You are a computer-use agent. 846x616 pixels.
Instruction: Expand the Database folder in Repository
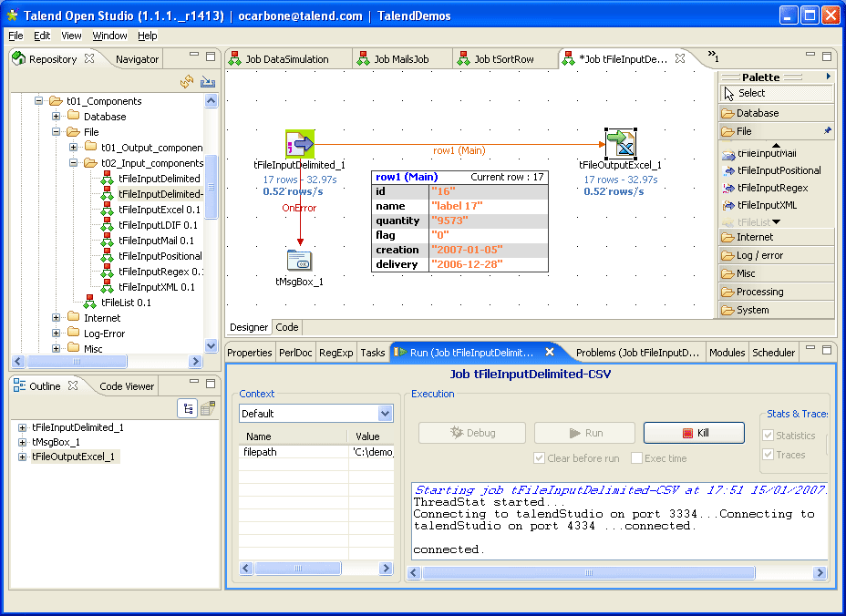pos(57,117)
